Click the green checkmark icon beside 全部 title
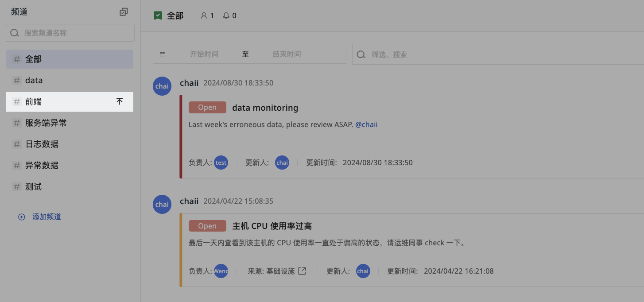The width and height of the screenshot is (644, 302). pos(158,15)
